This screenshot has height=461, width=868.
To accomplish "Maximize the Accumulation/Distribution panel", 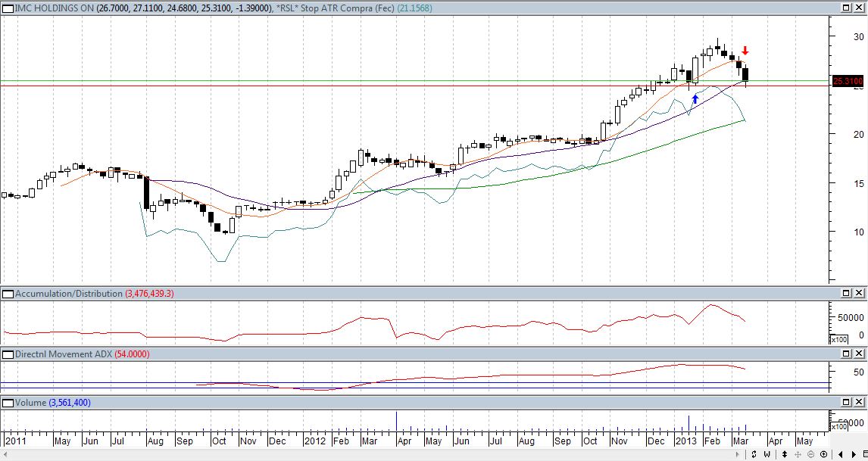I will point(846,293).
